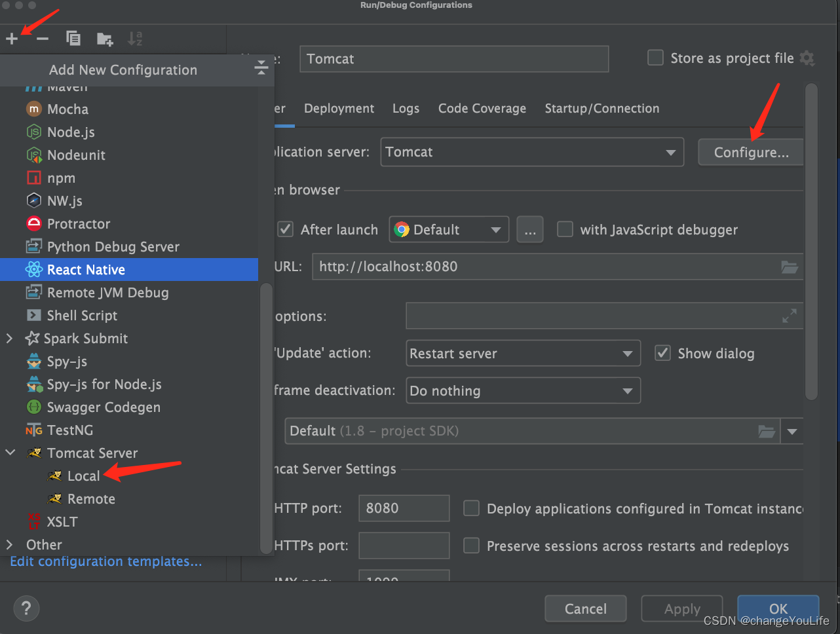Expand the Other node
This screenshot has width=840, height=634.
click(9, 544)
